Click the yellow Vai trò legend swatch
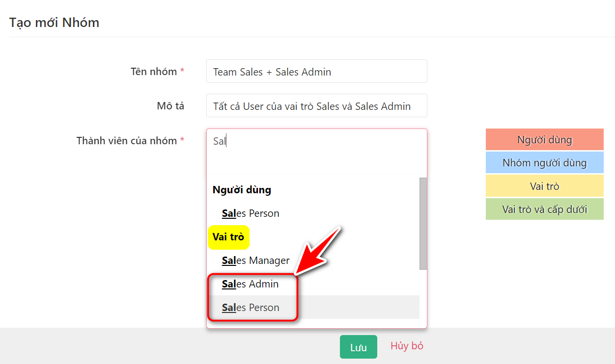 pyautogui.click(x=544, y=186)
